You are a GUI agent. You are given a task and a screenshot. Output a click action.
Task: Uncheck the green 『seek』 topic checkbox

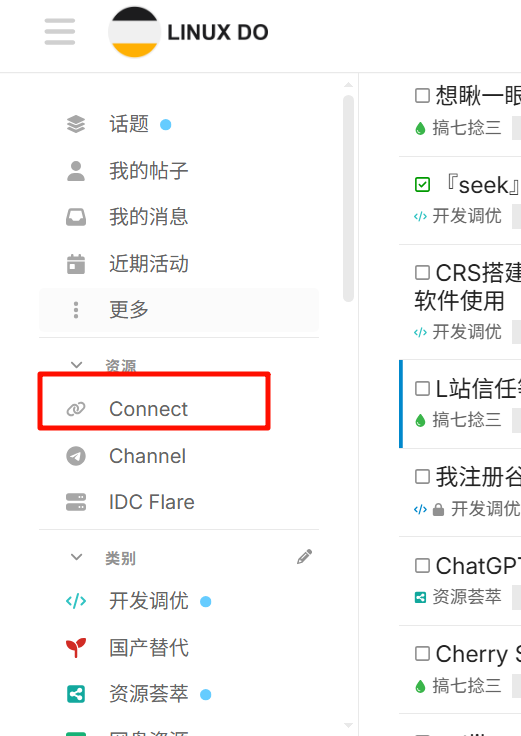pyautogui.click(x=422, y=184)
